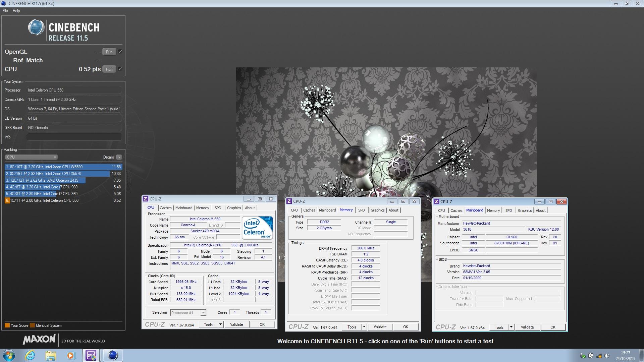
Task: Toggle the CPU test checkbox
Action: (x=120, y=69)
